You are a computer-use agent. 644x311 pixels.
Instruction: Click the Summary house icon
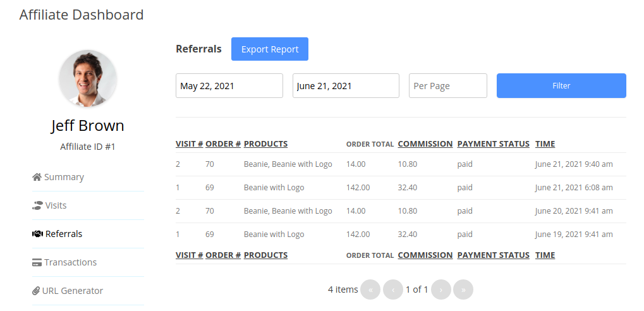[x=37, y=177]
